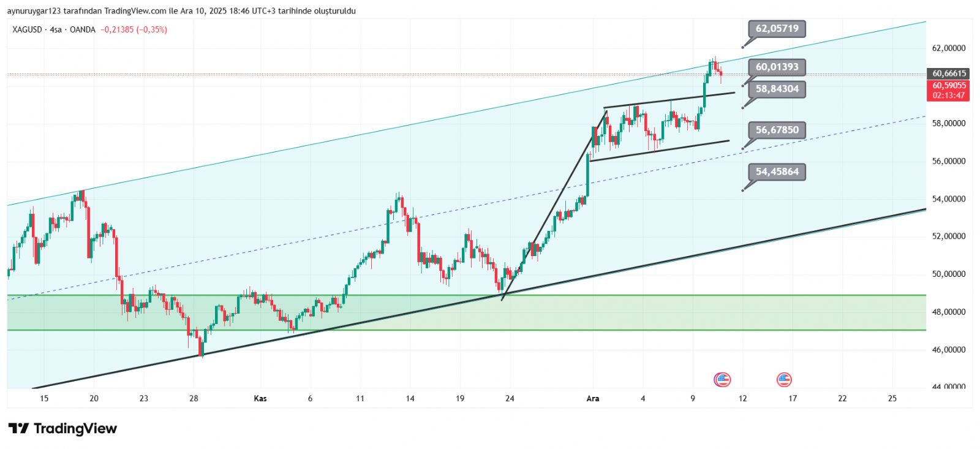Click the TradingView logo at bottom left
Viewport: 980px width, 449px height.
coord(62,429)
